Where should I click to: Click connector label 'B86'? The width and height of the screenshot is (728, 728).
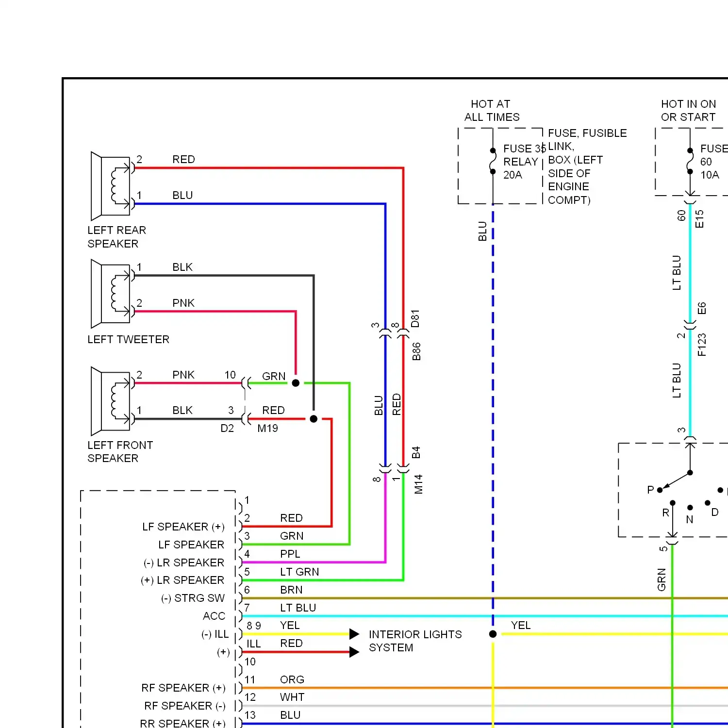(416, 351)
